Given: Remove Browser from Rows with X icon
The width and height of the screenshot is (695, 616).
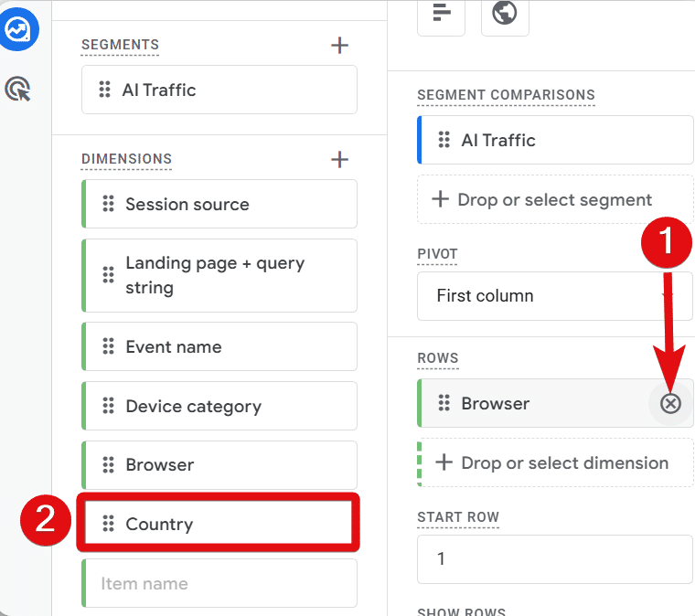Looking at the screenshot, I should (670, 403).
